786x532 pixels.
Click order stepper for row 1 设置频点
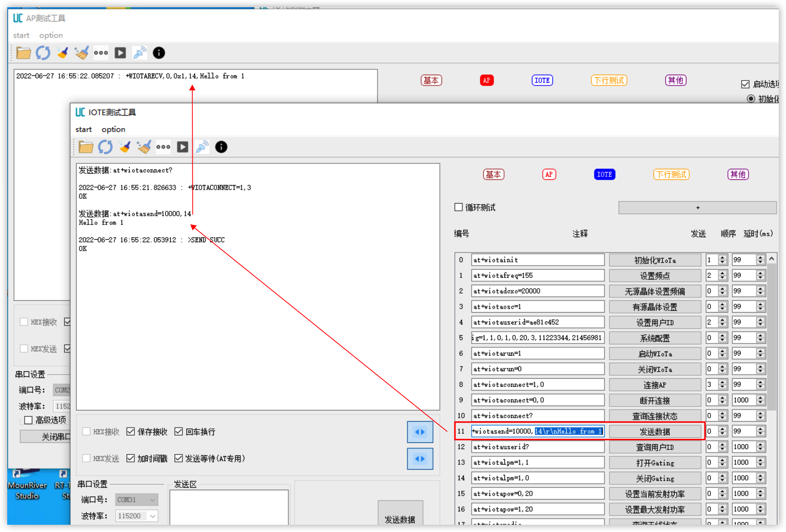pyautogui.click(x=722, y=276)
